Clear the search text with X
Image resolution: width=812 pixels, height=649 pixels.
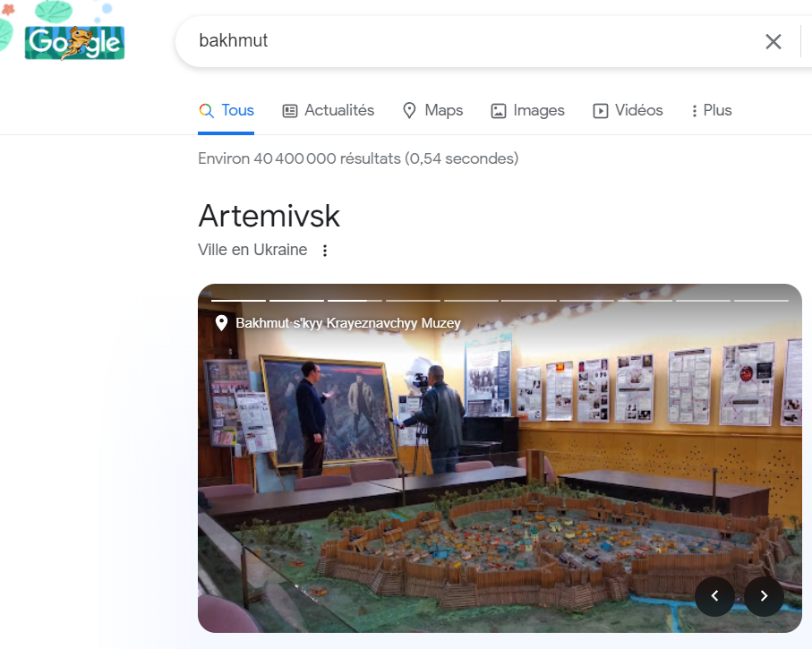(x=774, y=41)
